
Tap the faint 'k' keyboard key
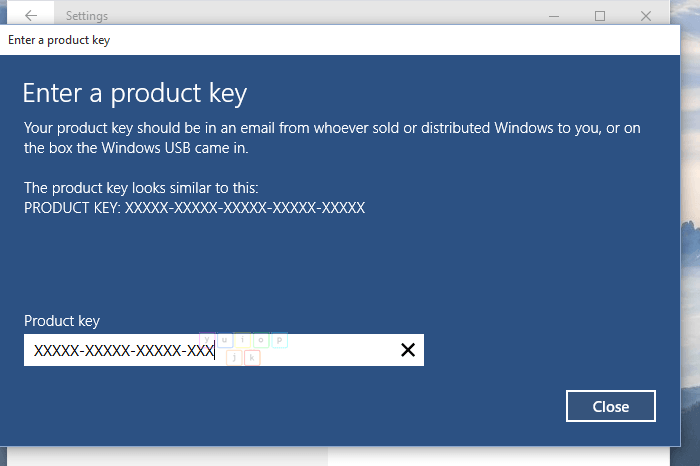tap(252, 358)
